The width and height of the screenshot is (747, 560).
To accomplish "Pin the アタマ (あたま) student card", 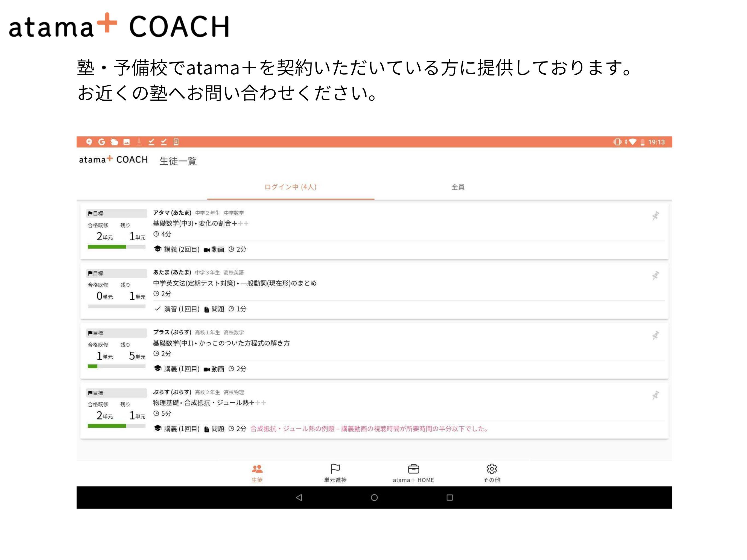I will click(x=655, y=216).
